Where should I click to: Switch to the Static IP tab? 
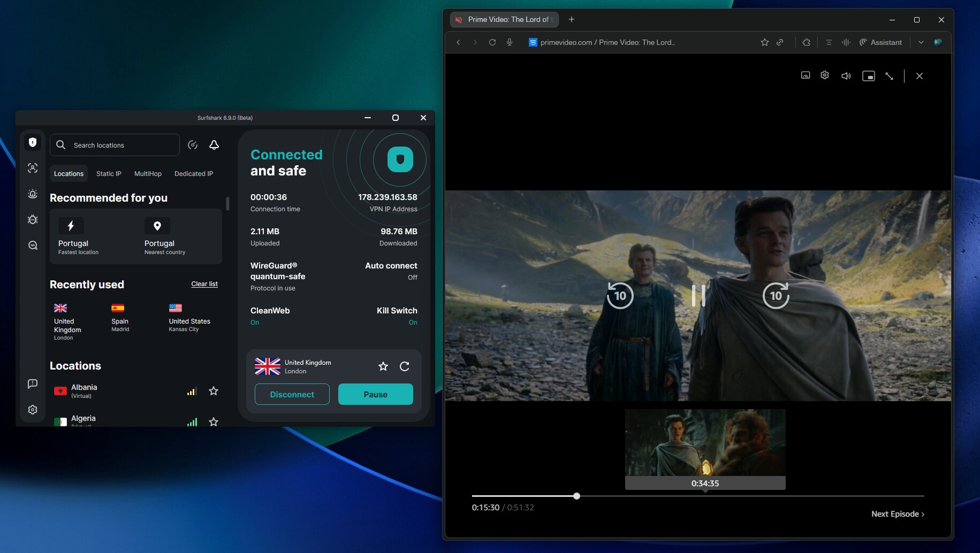(109, 173)
